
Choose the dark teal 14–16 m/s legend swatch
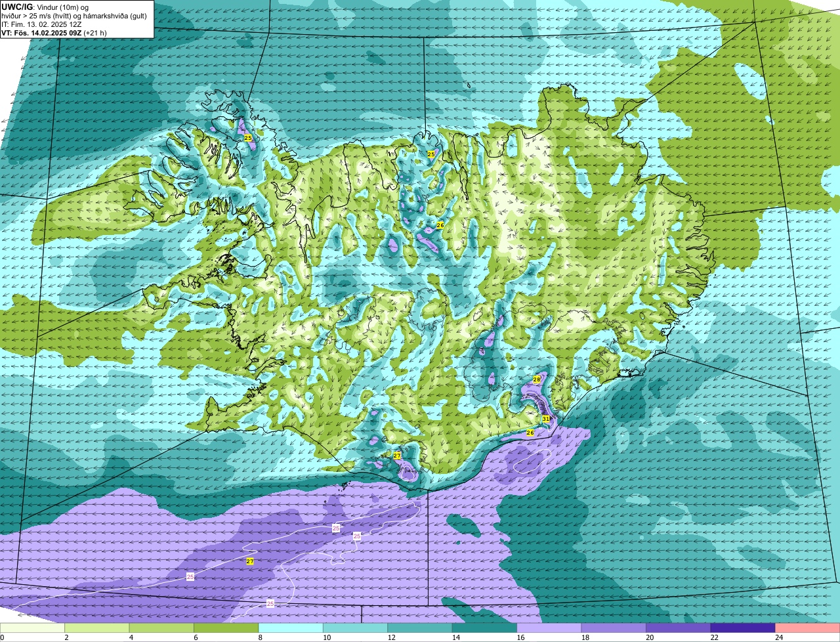coord(485,628)
